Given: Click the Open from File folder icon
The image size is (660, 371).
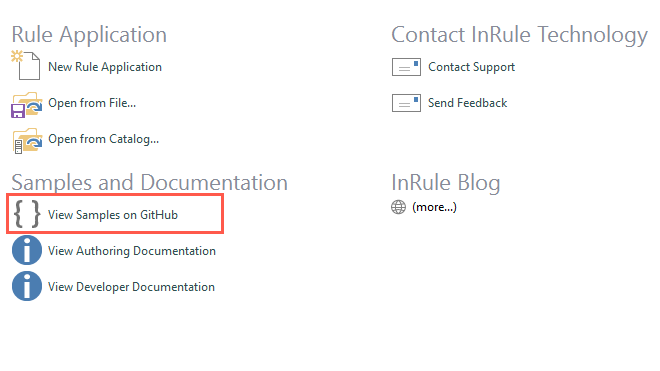Looking at the screenshot, I should tap(27, 104).
